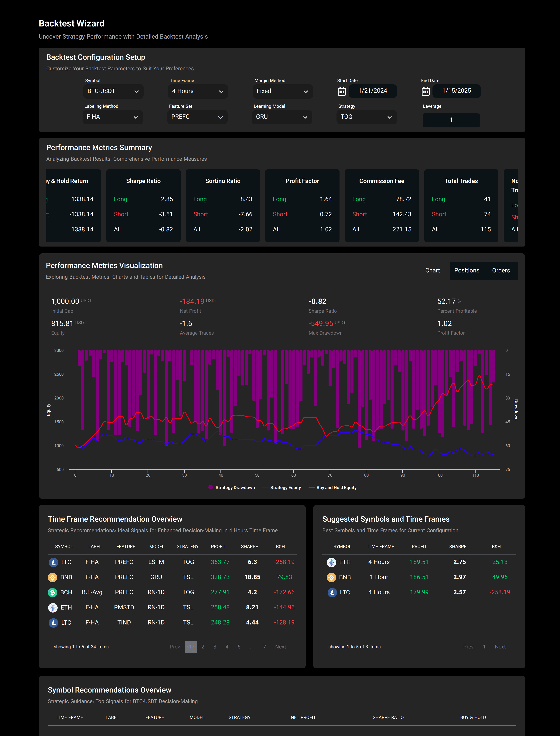Click Next in Time Frame pagination

tap(280, 647)
